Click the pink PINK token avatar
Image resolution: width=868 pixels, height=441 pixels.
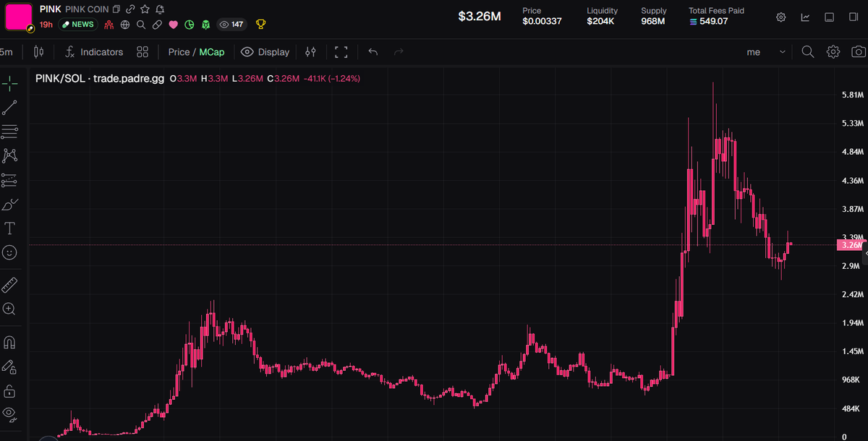18,17
